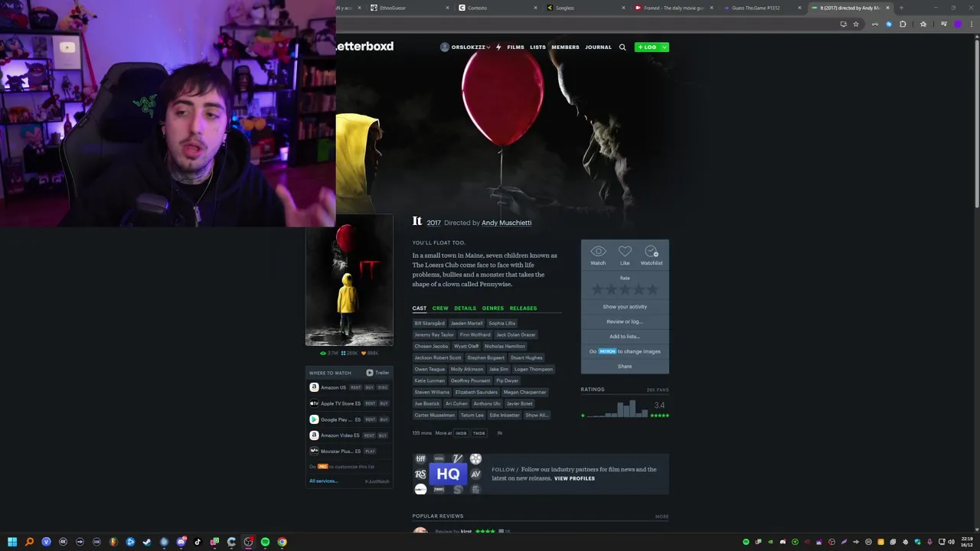Click the It movie poster thumbnail
The height and width of the screenshot is (551, 980).
[349, 281]
